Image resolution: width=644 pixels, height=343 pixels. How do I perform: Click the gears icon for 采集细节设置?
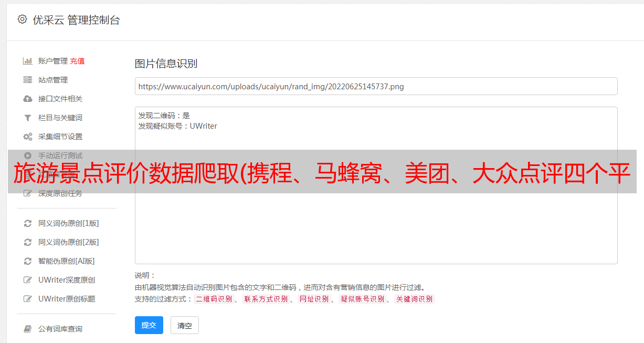[28, 137]
